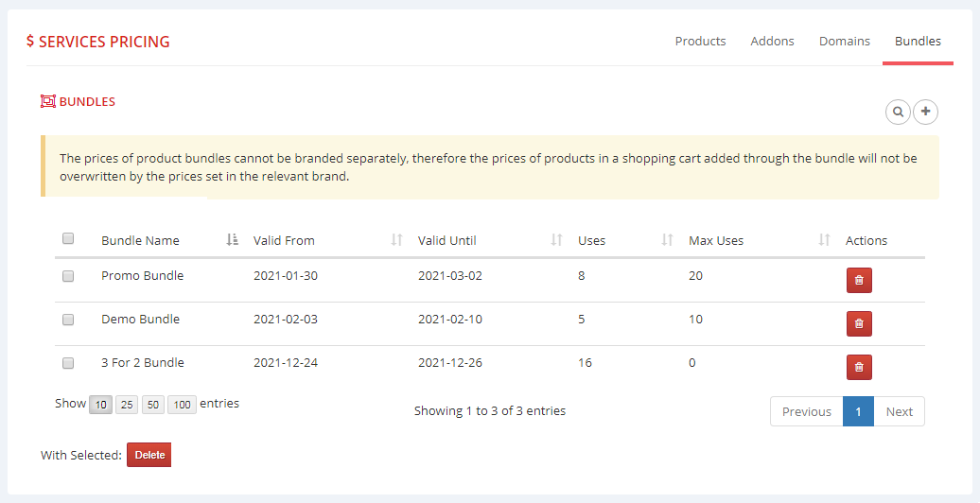The width and height of the screenshot is (980, 503).
Task: Delete 3 For 2 Bundle via trash icon
Action: point(859,368)
